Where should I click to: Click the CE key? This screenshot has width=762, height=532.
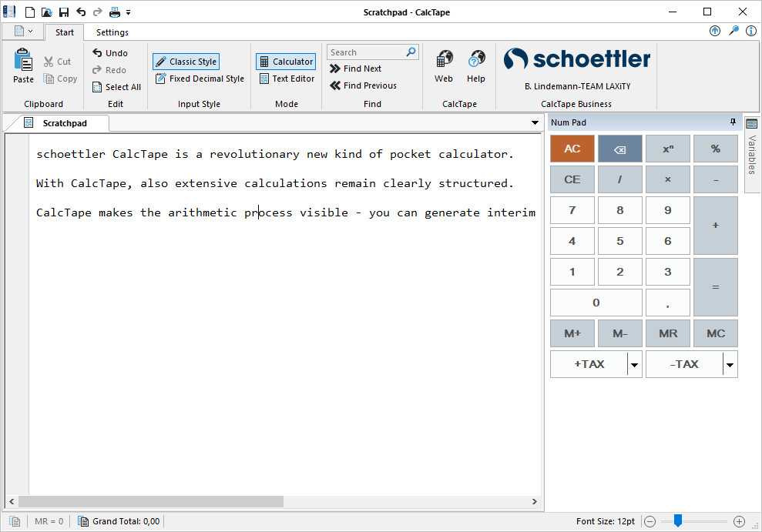pyautogui.click(x=572, y=179)
